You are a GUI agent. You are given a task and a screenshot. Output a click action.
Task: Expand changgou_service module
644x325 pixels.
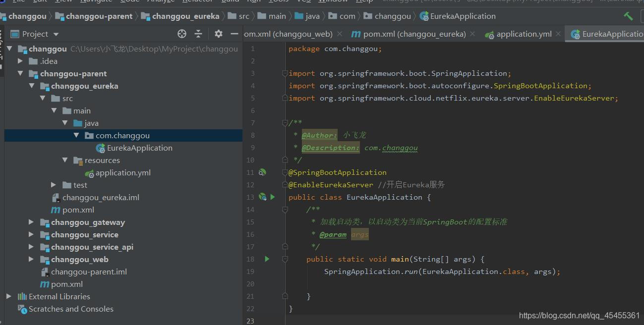31,234
